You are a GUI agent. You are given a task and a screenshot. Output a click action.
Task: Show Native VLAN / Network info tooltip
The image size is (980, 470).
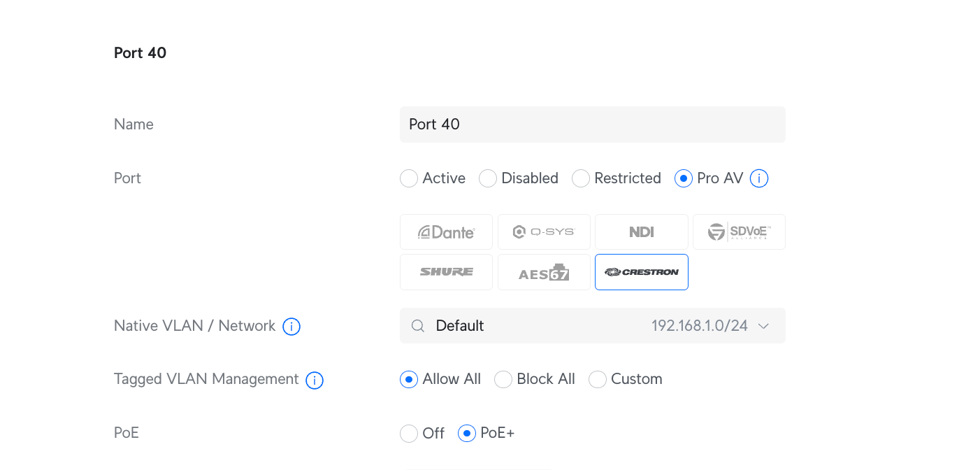pos(291,326)
